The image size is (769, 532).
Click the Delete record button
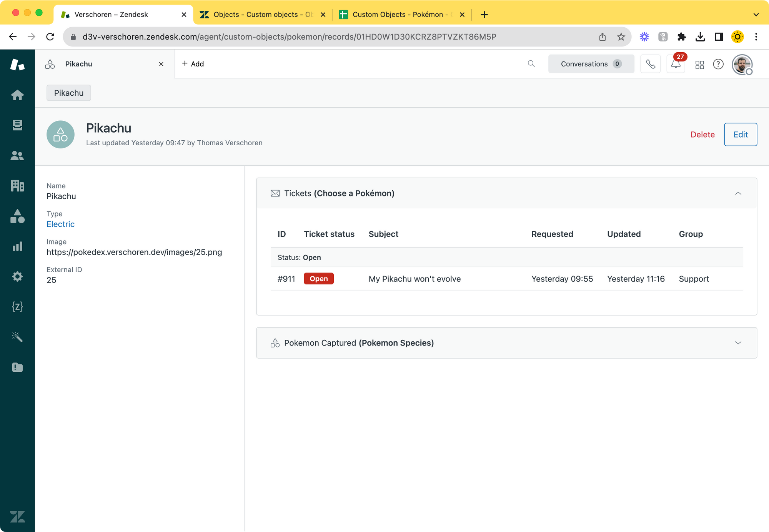702,135
